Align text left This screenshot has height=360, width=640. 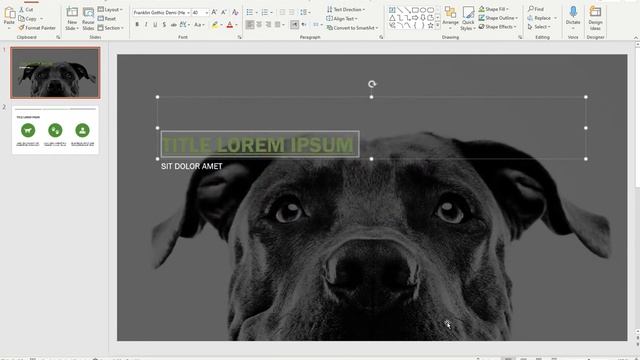250,25
